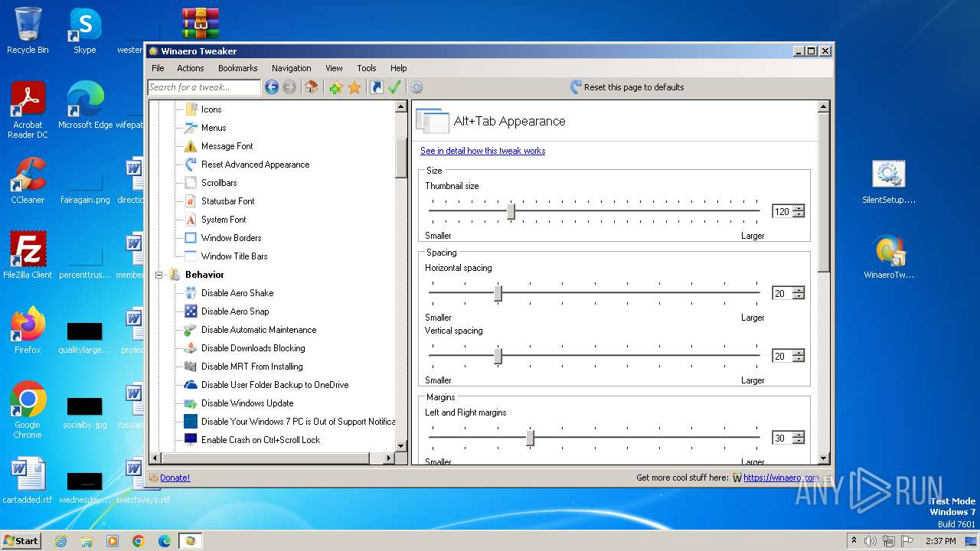Open the File menu
The image size is (980, 551).
(x=158, y=68)
